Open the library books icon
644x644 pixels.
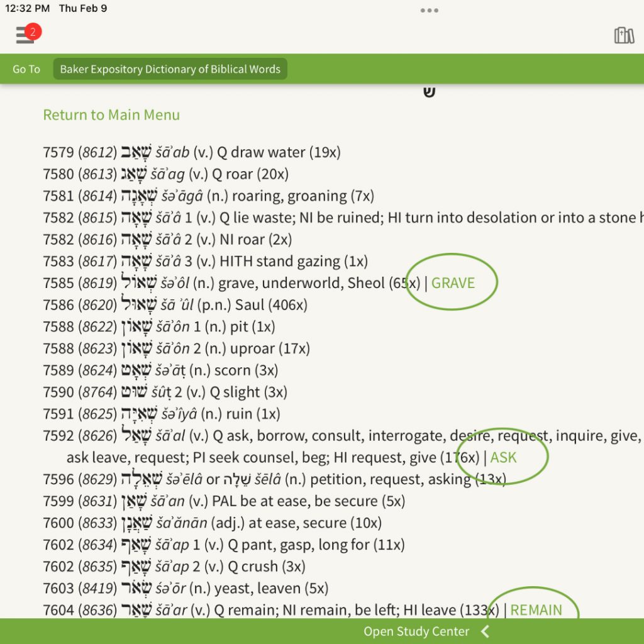click(x=624, y=35)
